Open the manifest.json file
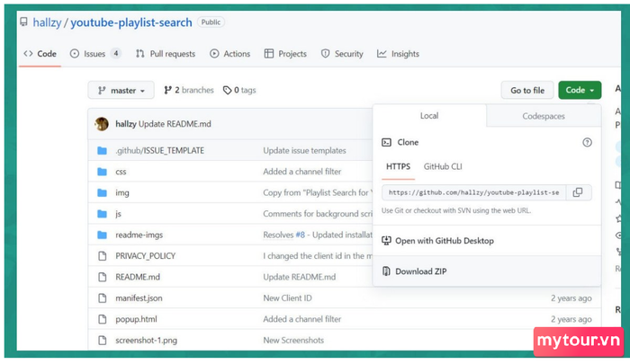The height and width of the screenshot is (364, 630). tap(139, 298)
